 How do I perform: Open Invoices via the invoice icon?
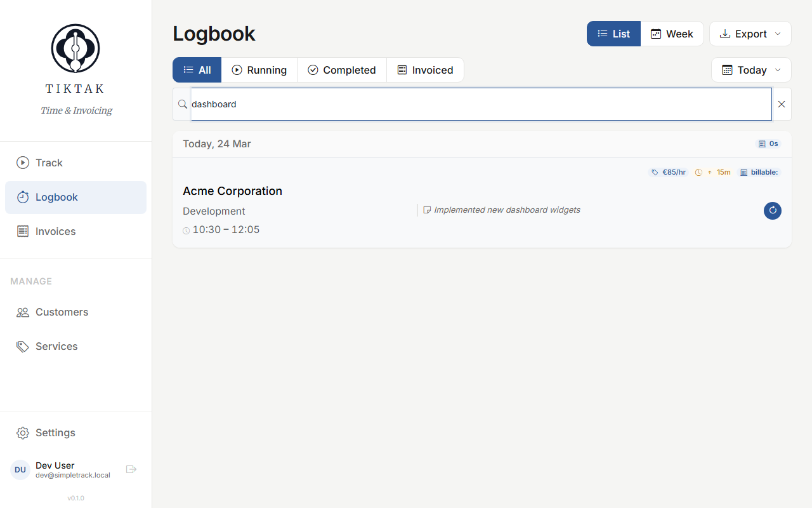pyautogui.click(x=22, y=231)
